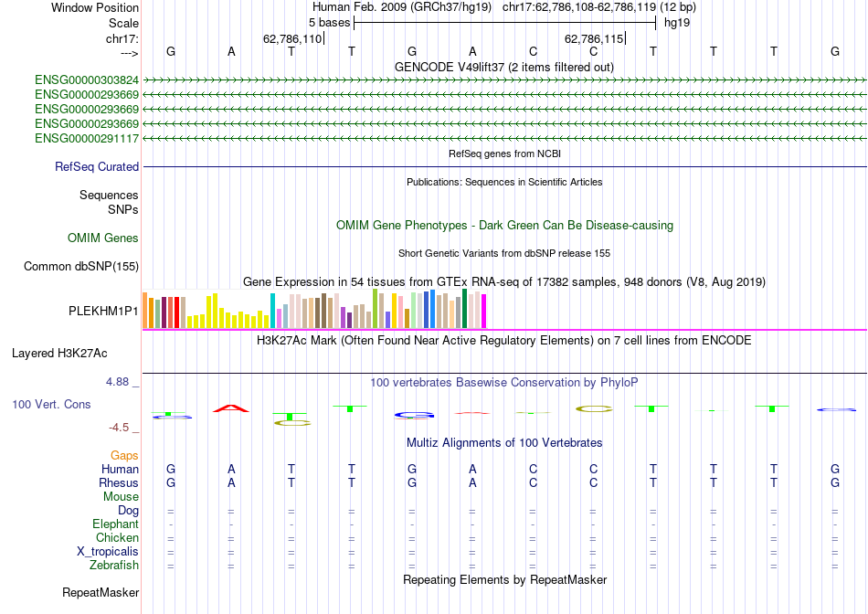Click the Layered H3K27Ac track label

pos(59,354)
